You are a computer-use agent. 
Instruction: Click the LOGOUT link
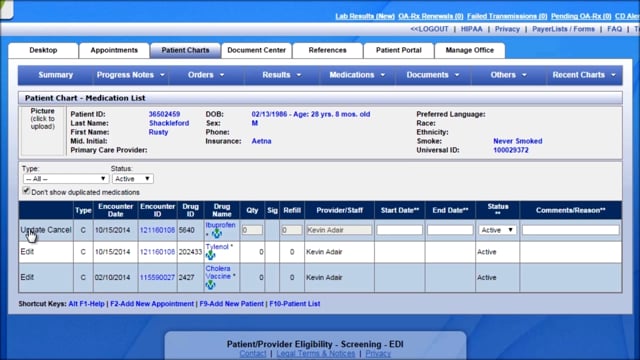(x=429, y=29)
